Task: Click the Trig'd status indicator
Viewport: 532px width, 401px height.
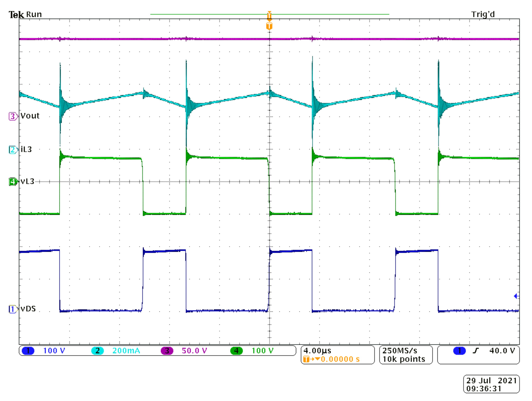Action: (483, 14)
